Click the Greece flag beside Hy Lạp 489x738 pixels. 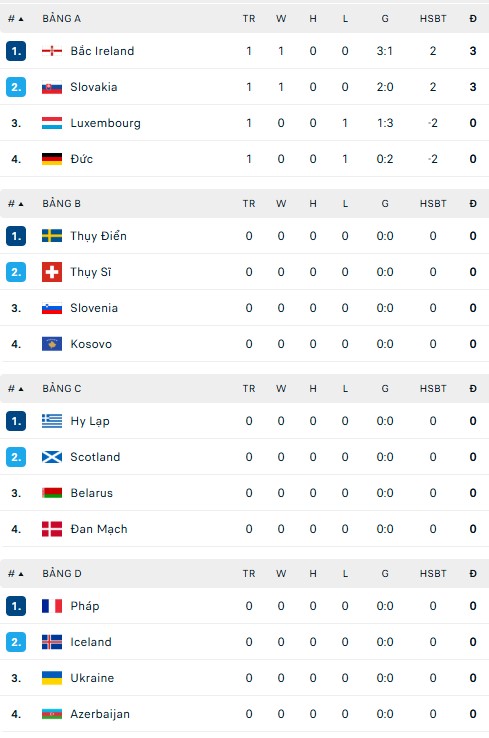tap(52, 421)
